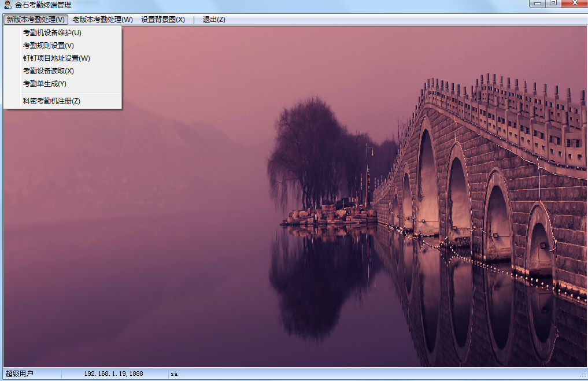Open 科密考勤机注册(Z) menu entry
Screen dimensions: 588x381
[x=51, y=101]
